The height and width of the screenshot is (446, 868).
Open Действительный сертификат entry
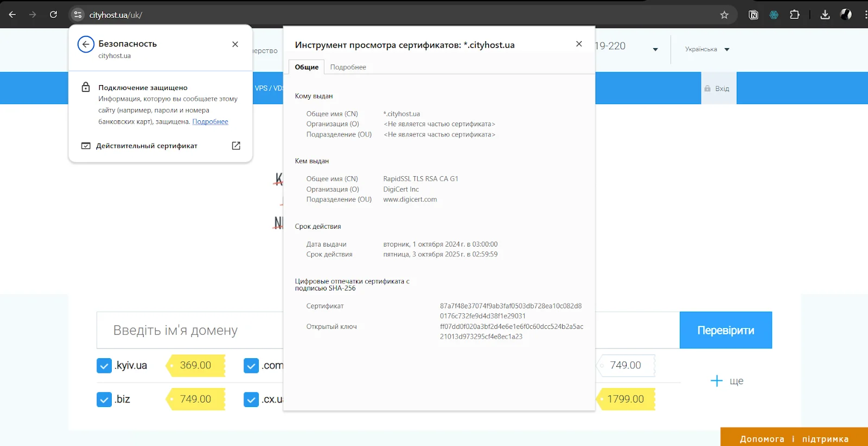click(161, 146)
